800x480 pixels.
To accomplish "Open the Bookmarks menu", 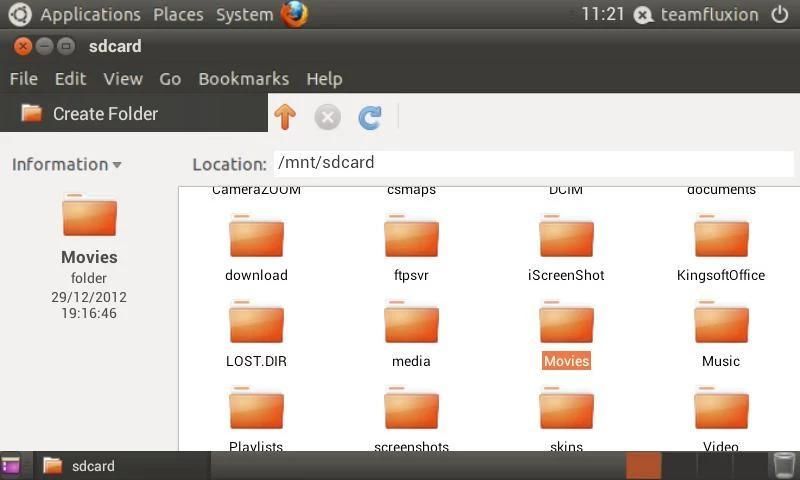I will click(243, 78).
